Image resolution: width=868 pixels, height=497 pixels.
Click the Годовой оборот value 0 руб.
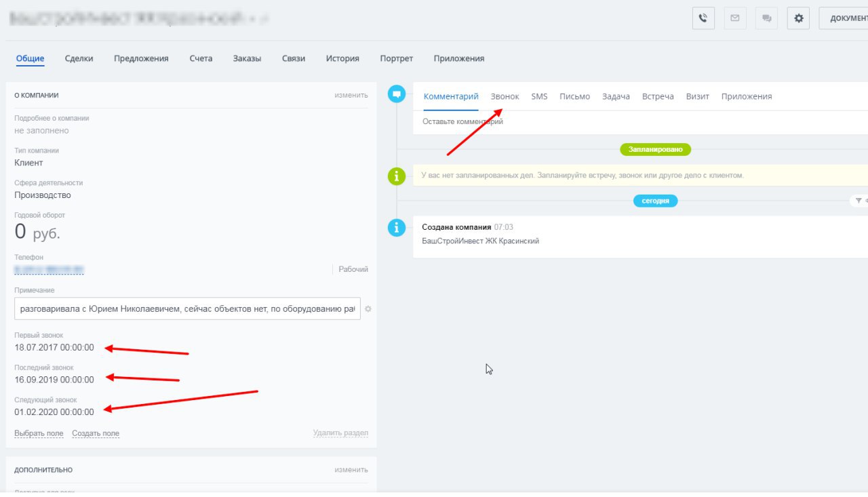37,233
